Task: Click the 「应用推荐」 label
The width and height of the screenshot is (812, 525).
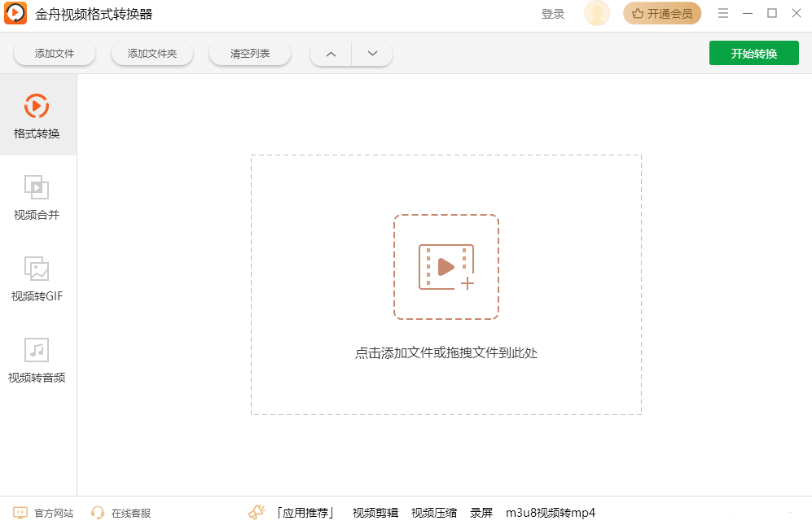Action: coord(305,513)
